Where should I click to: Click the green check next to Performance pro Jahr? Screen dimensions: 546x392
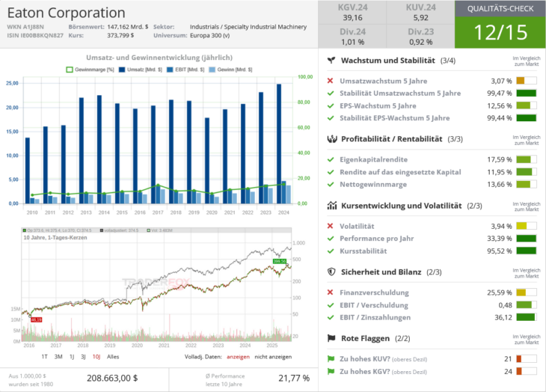pos(331,239)
